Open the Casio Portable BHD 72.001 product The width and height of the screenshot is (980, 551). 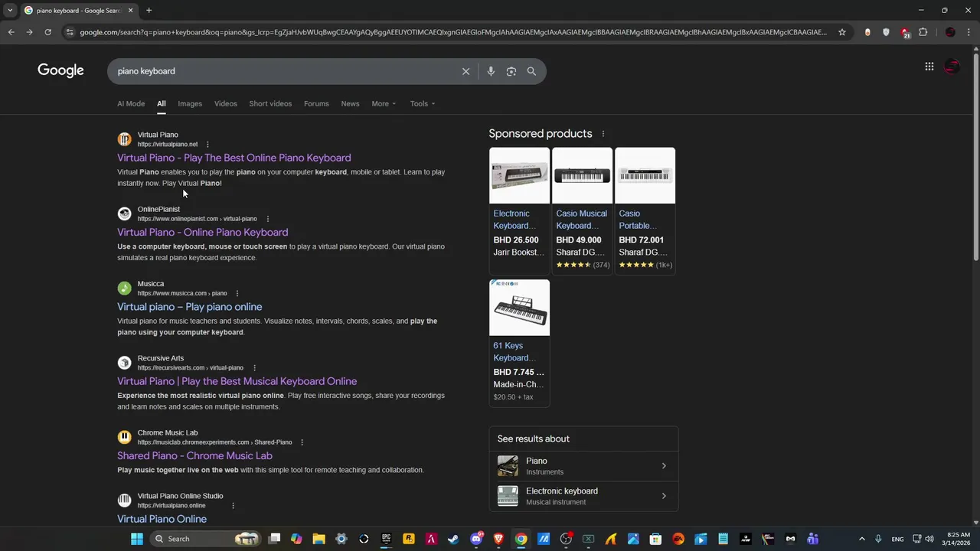click(645, 210)
